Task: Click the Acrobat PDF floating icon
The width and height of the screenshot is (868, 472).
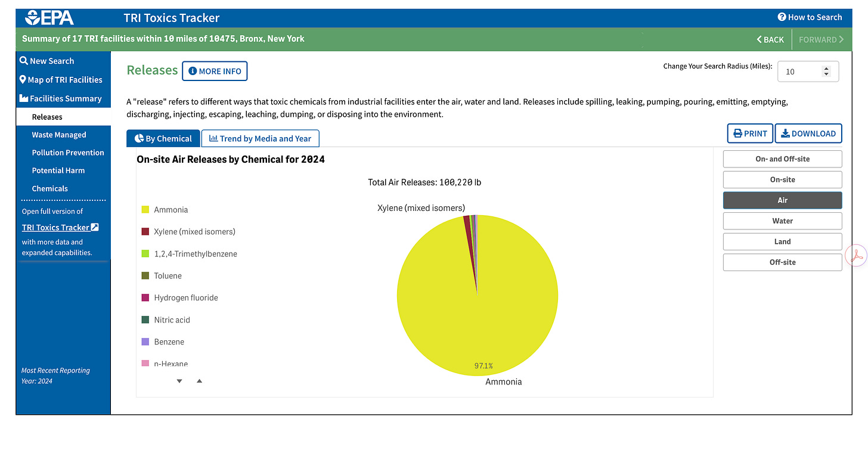Action: click(857, 256)
